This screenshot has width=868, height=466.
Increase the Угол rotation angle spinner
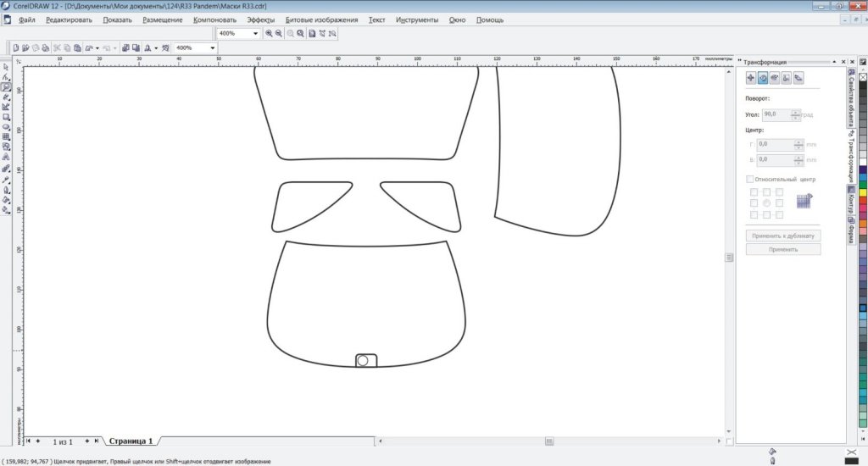click(796, 111)
